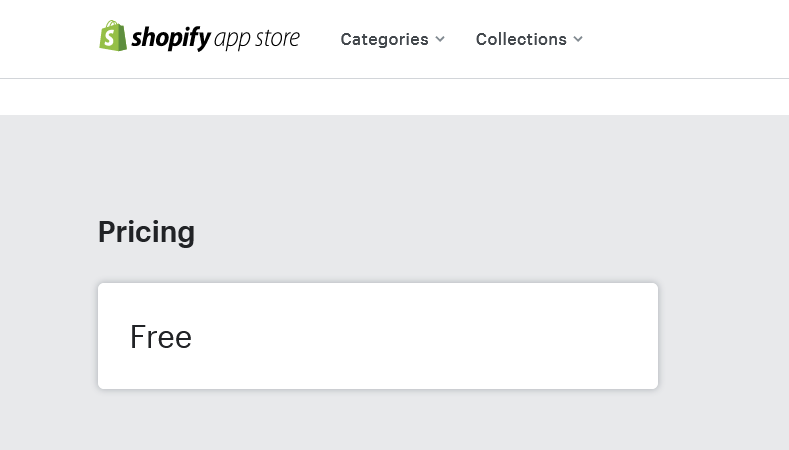Open the Collections navigation menu

tap(521, 39)
